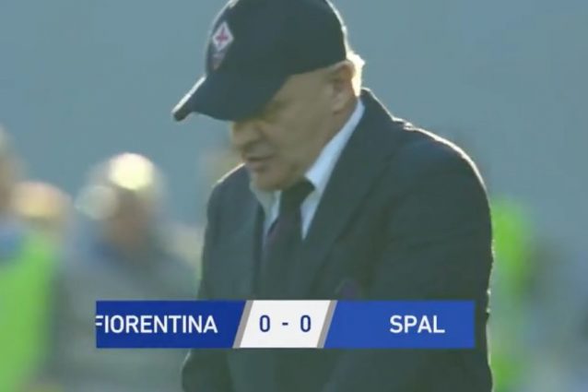This screenshot has width=588, height=392.
Task: Click the white score box in the scoreboard
Action: [x=285, y=324]
